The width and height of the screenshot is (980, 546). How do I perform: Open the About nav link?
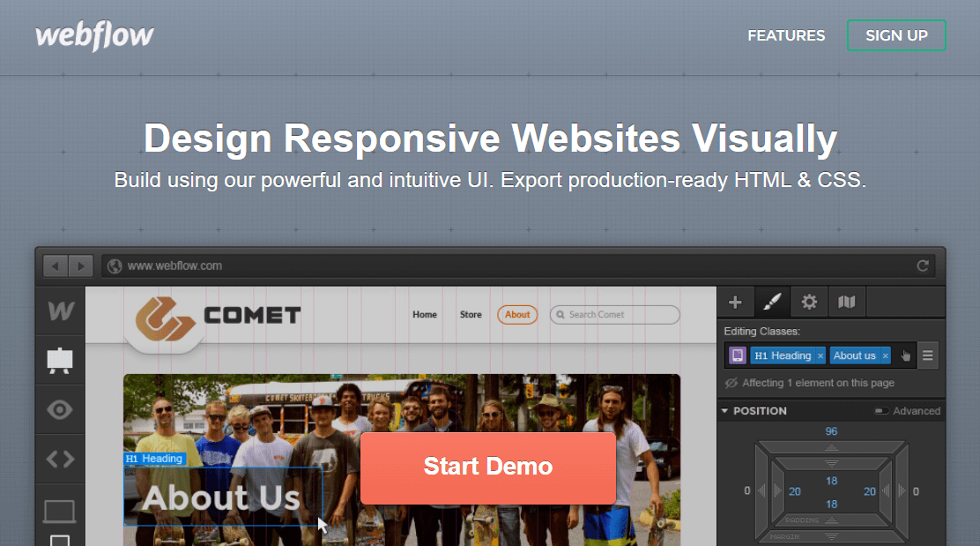[517, 315]
